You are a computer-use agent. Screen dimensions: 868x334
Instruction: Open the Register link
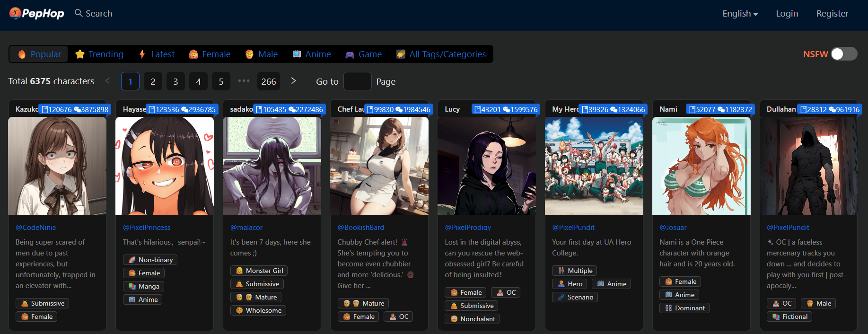tap(832, 14)
